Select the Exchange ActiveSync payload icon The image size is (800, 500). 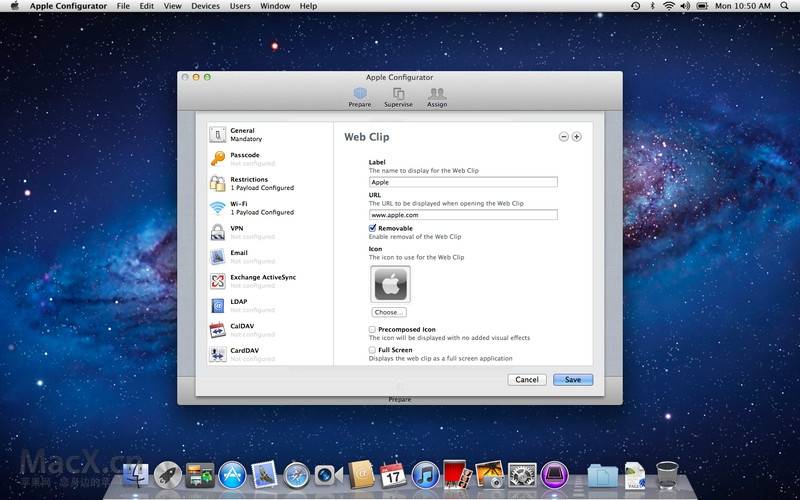click(217, 281)
